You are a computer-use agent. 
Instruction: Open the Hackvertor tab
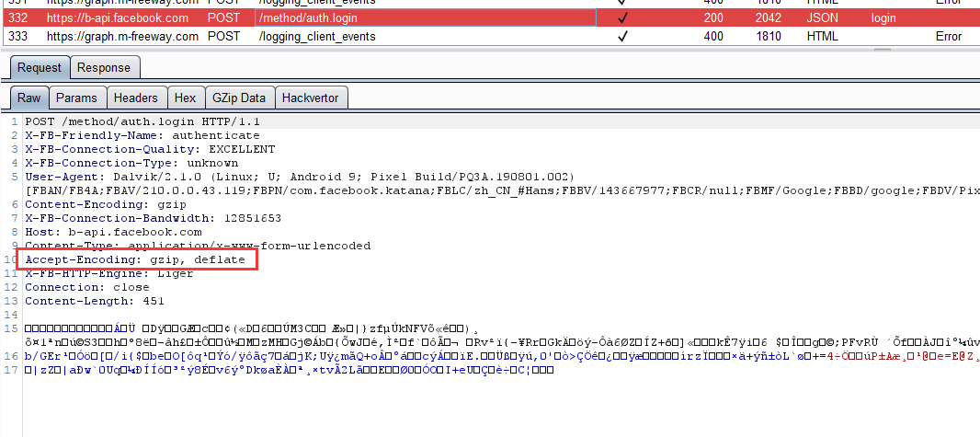coord(311,98)
